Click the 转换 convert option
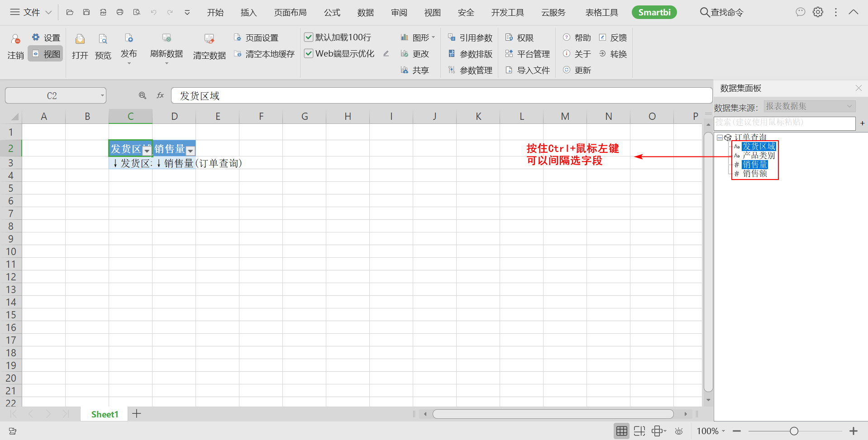 (x=613, y=54)
